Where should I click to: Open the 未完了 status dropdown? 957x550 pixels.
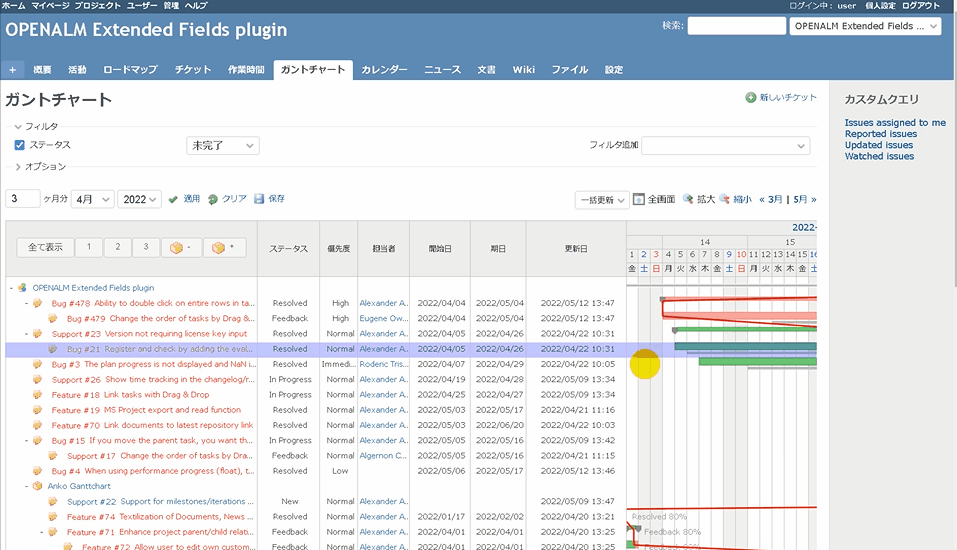pos(223,145)
